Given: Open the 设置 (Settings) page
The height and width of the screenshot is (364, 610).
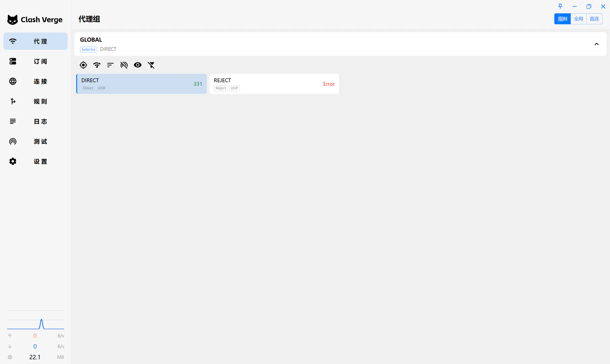Looking at the screenshot, I should 35,161.
